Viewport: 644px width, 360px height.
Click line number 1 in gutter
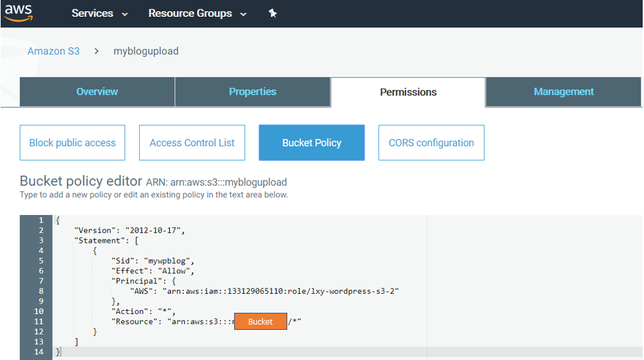point(41,220)
